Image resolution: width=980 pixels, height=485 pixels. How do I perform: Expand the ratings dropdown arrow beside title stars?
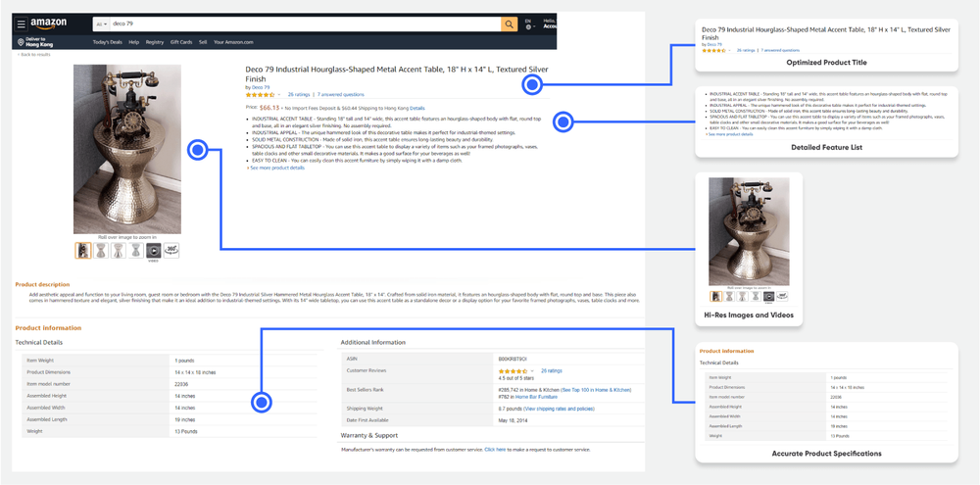tap(279, 95)
